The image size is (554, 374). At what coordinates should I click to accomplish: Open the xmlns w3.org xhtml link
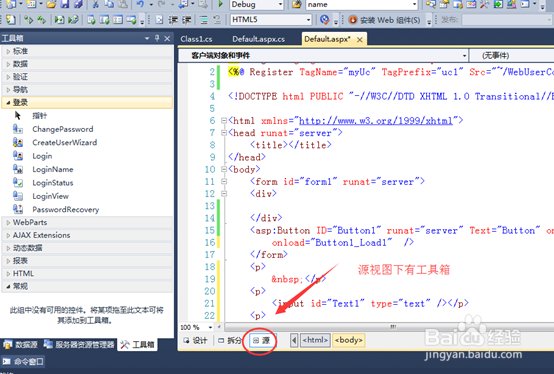click(x=376, y=121)
